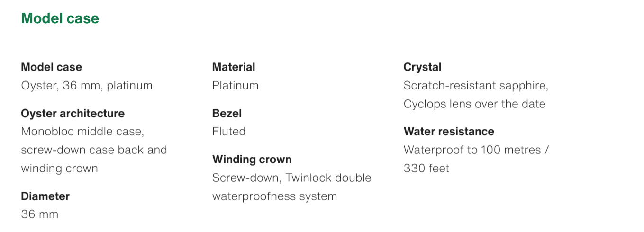Click the "screw-down case back and" line
The height and width of the screenshot is (232, 644).
[94, 150]
